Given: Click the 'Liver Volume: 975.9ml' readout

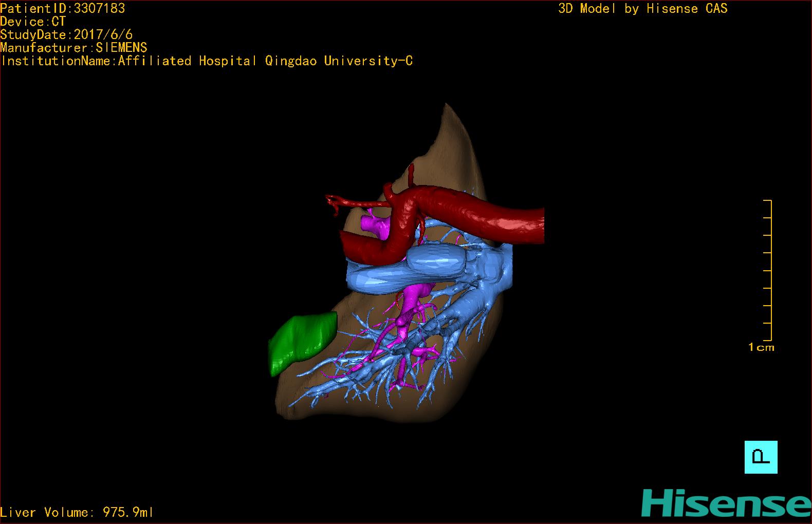Looking at the screenshot, I should [77, 512].
